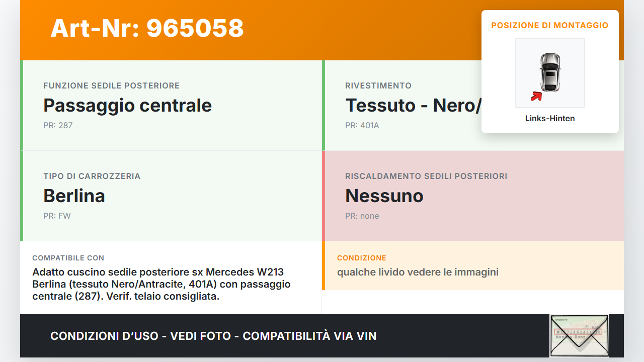Select the Berlina body type value
The height and width of the screenshot is (362, 644).
pyautogui.click(x=74, y=196)
